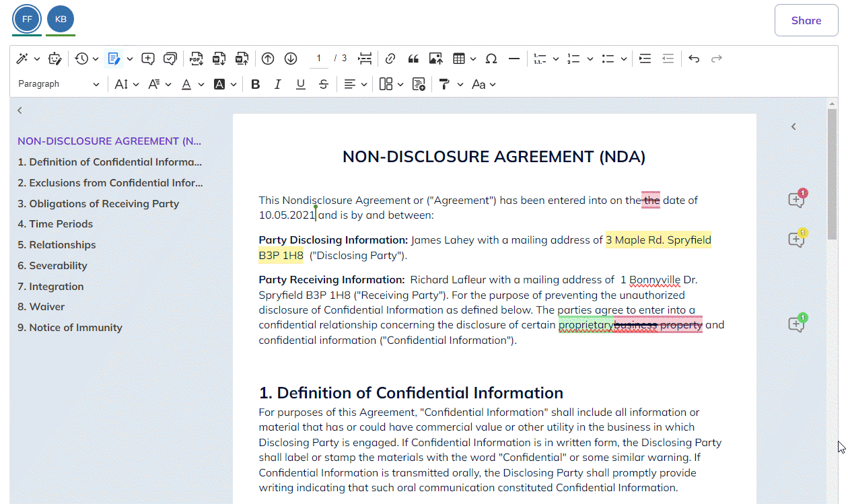Insert special character omega
The image size is (848, 504).
pyautogui.click(x=491, y=59)
